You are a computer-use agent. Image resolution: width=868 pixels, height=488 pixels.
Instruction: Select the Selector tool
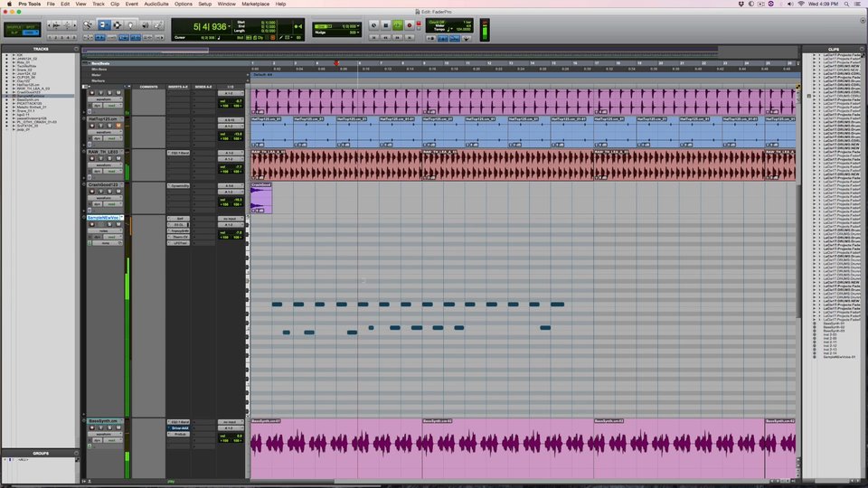(117, 25)
